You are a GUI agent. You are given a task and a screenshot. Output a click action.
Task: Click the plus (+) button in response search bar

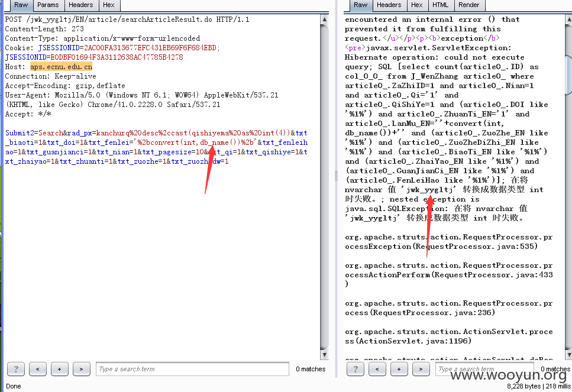pyautogui.click(x=399, y=369)
